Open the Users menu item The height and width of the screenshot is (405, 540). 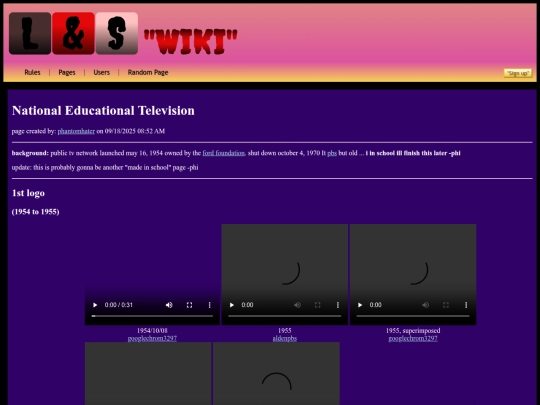point(102,72)
